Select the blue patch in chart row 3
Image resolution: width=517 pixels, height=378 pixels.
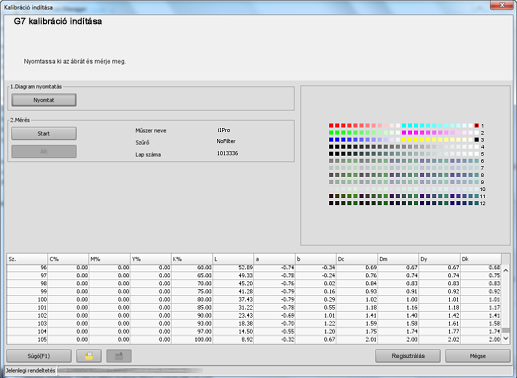point(331,140)
